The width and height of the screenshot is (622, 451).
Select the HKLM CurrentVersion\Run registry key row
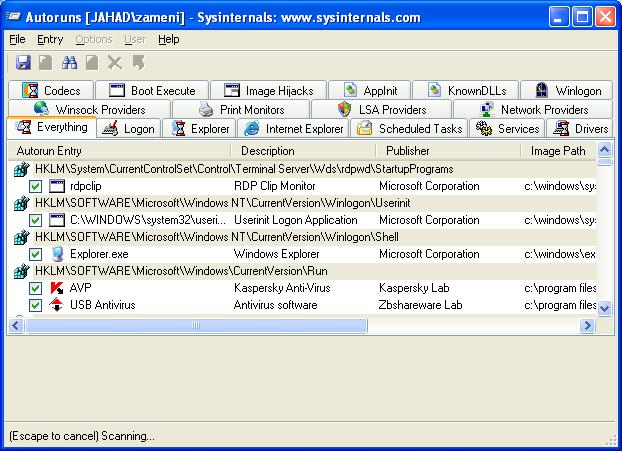[x=302, y=271]
